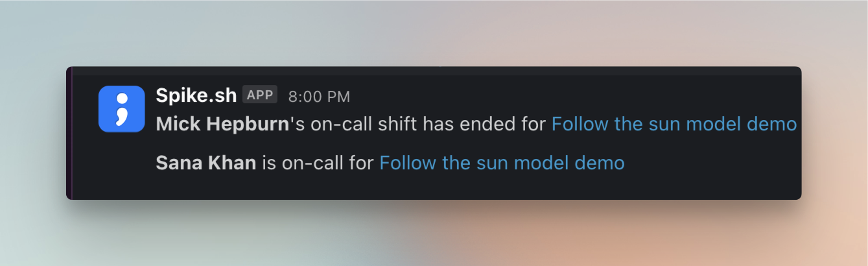Click the Spike.sh sender name
868x266 pixels.
click(x=196, y=96)
